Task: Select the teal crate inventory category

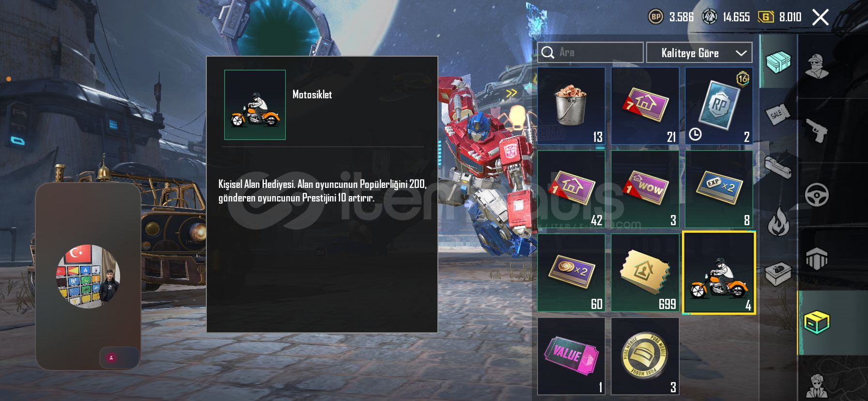Action: pos(778,62)
